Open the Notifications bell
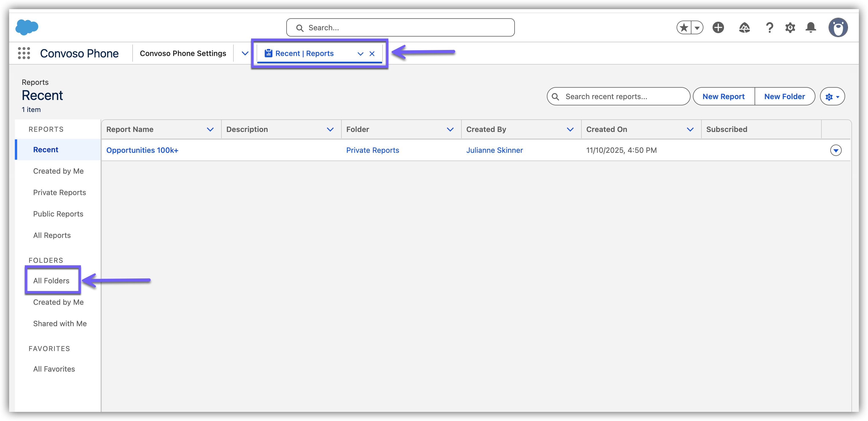 (811, 28)
